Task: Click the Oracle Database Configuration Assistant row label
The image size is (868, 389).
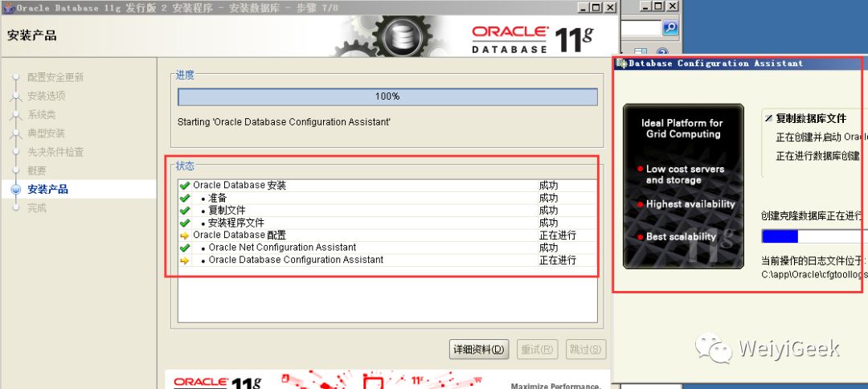Action: pyautogui.click(x=296, y=260)
